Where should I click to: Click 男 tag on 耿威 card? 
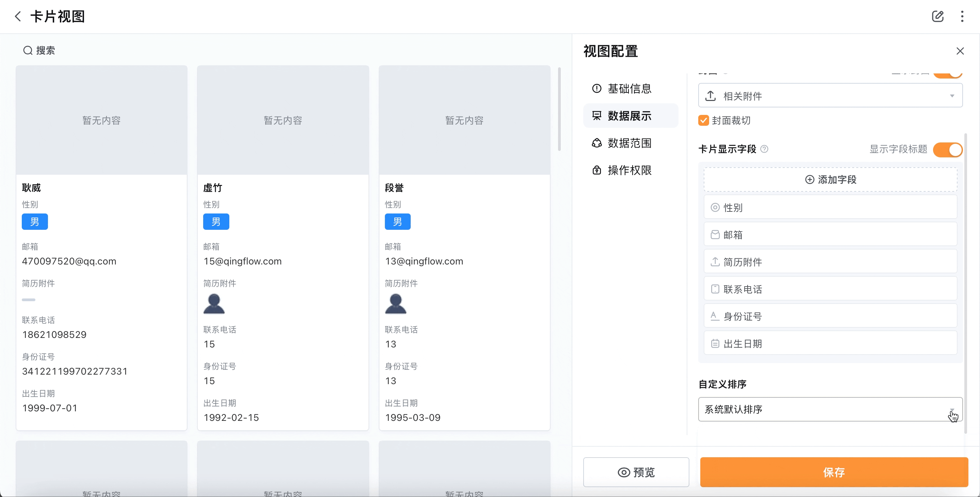click(x=35, y=222)
